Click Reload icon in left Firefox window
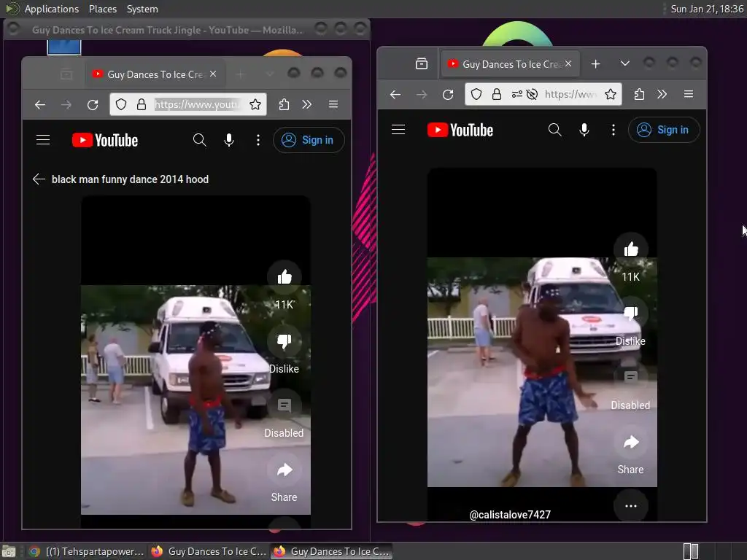Image resolution: width=747 pixels, height=560 pixels. click(x=93, y=104)
